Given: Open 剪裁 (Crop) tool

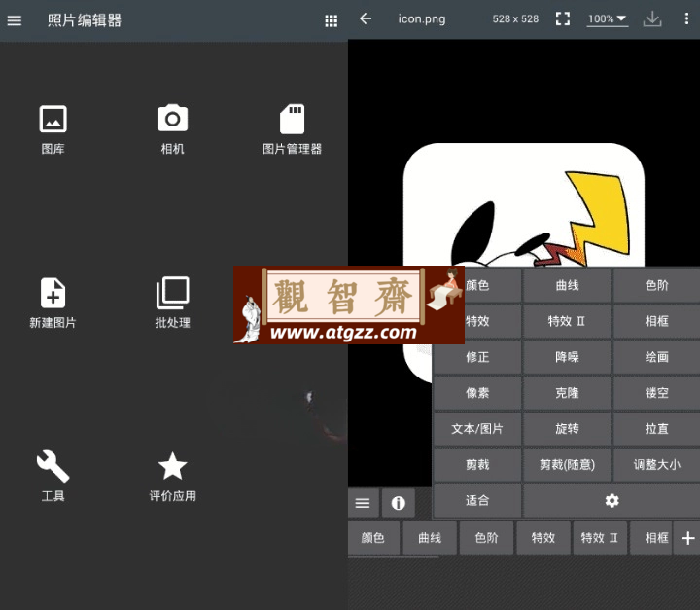Looking at the screenshot, I should click(477, 465).
